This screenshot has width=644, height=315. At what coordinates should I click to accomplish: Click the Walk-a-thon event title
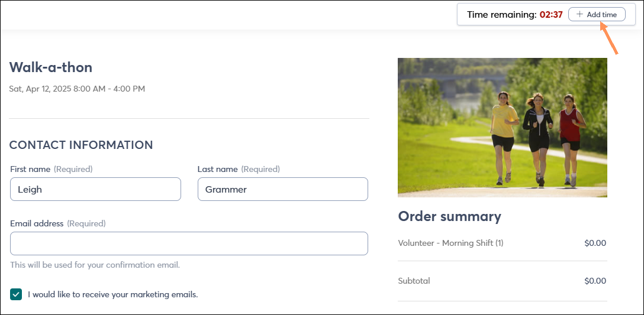pos(51,67)
